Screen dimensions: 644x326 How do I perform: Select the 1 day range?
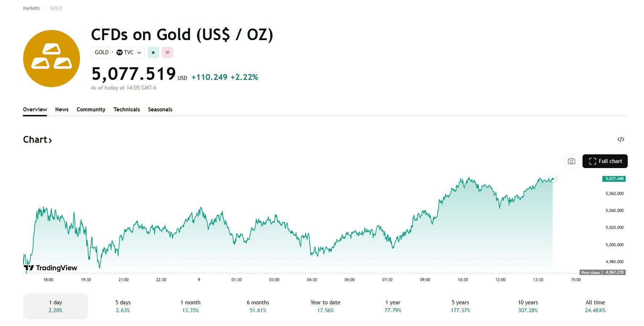pyautogui.click(x=55, y=306)
